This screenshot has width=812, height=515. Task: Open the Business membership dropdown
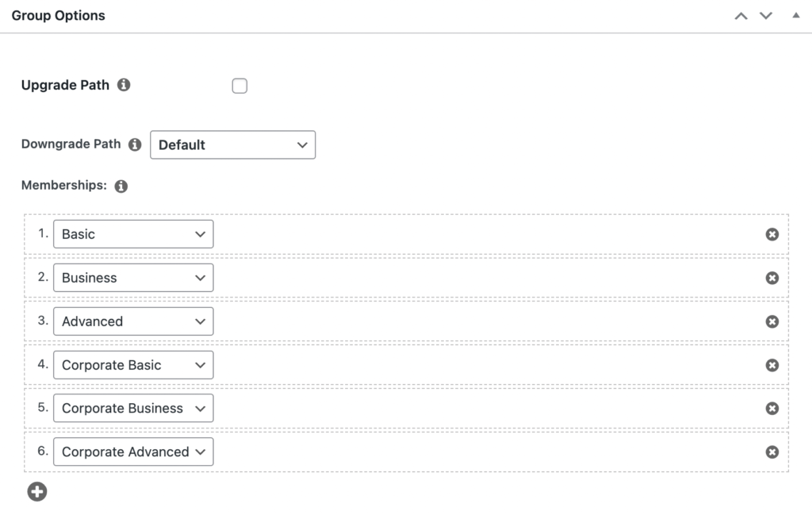click(x=133, y=277)
